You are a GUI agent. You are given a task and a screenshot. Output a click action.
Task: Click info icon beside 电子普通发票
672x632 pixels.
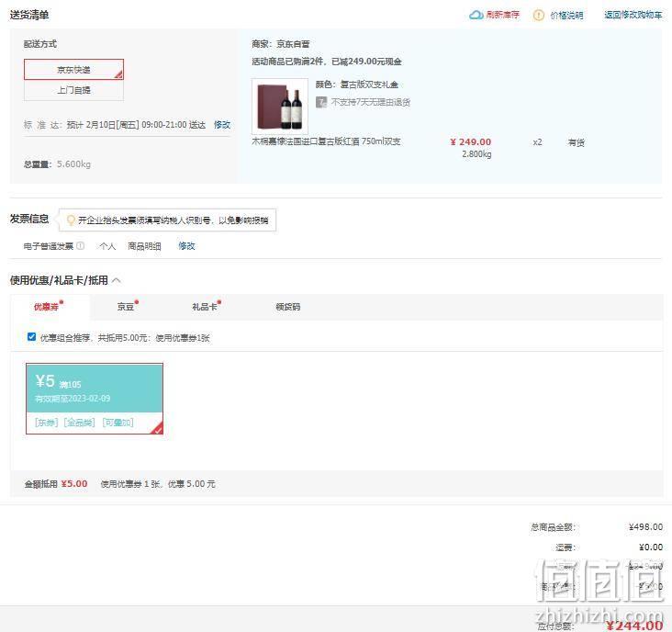coord(80,245)
